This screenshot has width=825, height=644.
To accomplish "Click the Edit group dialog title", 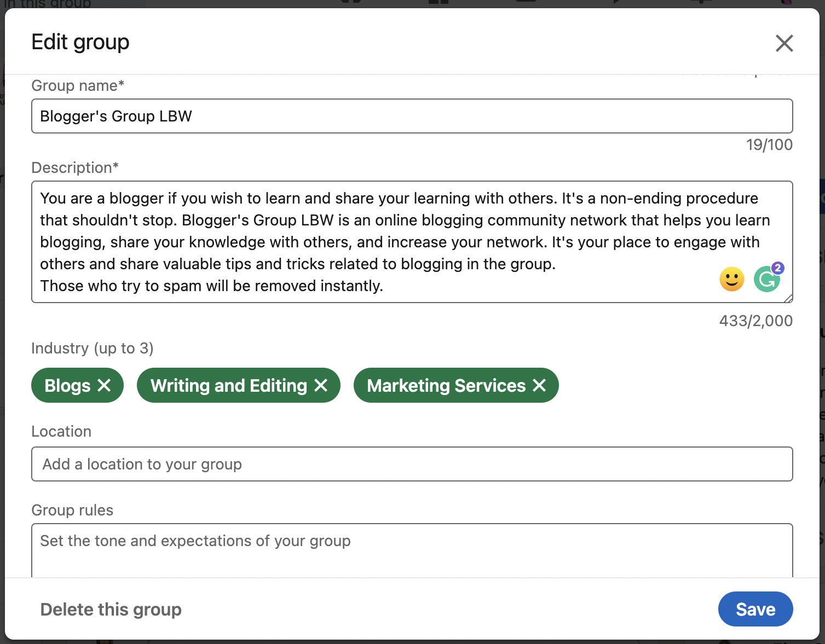I will (80, 42).
